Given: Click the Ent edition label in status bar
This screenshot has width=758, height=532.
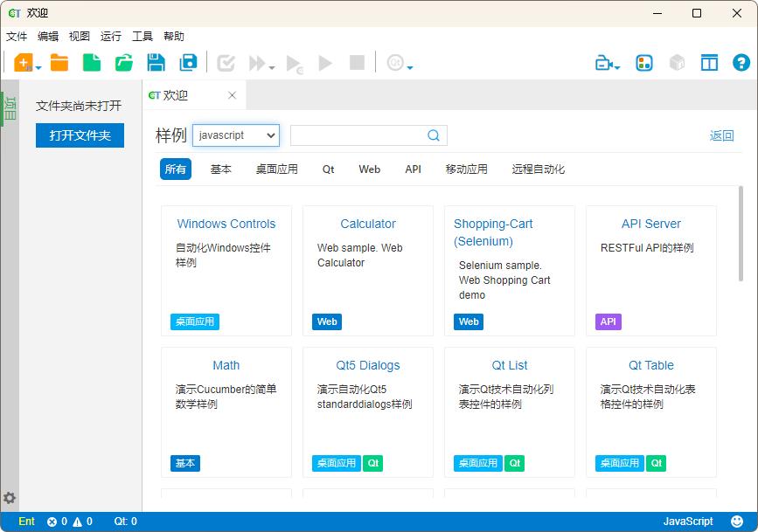Looking at the screenshot, I should (26, 522).
